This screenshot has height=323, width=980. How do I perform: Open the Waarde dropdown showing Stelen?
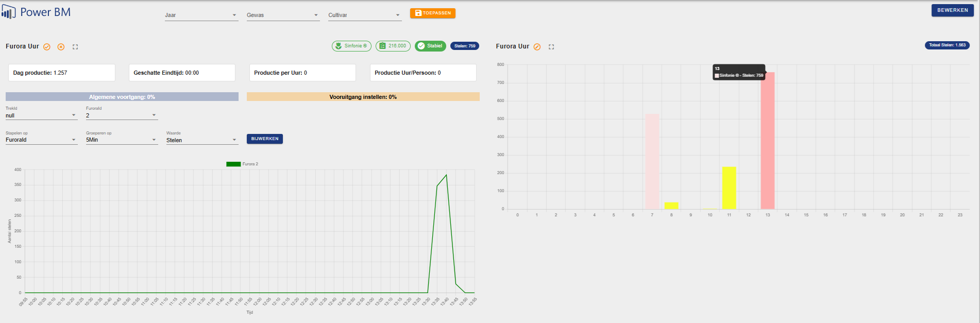click(201, 140)
